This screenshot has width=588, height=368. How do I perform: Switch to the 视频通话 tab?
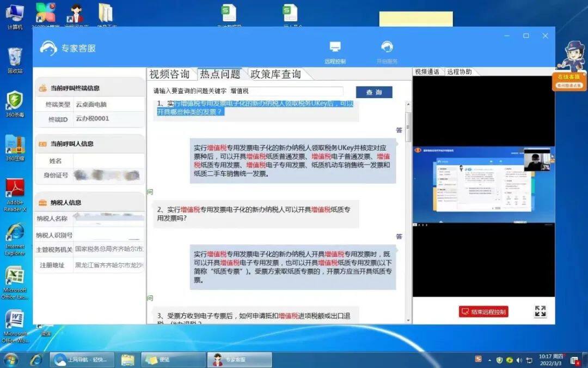click(427, 71)
